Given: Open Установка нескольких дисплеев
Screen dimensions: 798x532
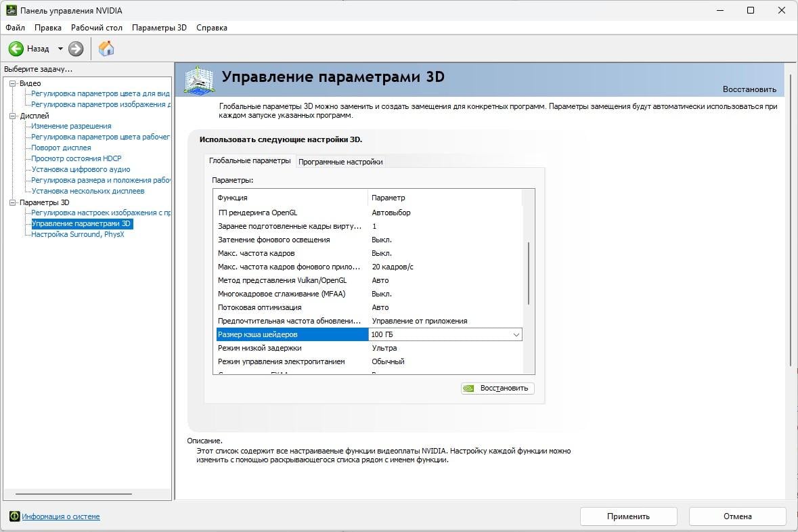Looking at the screenshot, I should [88, 191].
